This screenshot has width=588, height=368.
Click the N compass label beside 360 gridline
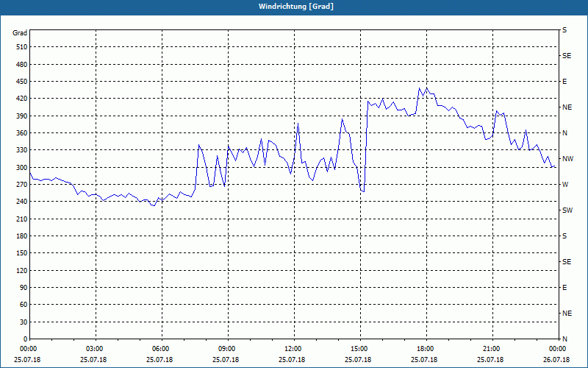(564, 133)
